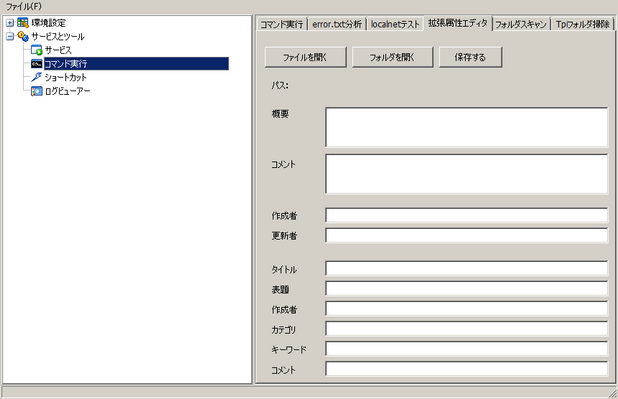The width and height of the screenshot is (618, 399).
Task: Focus the bottom コメント single-line field
Action: click(x=467, y=369)
